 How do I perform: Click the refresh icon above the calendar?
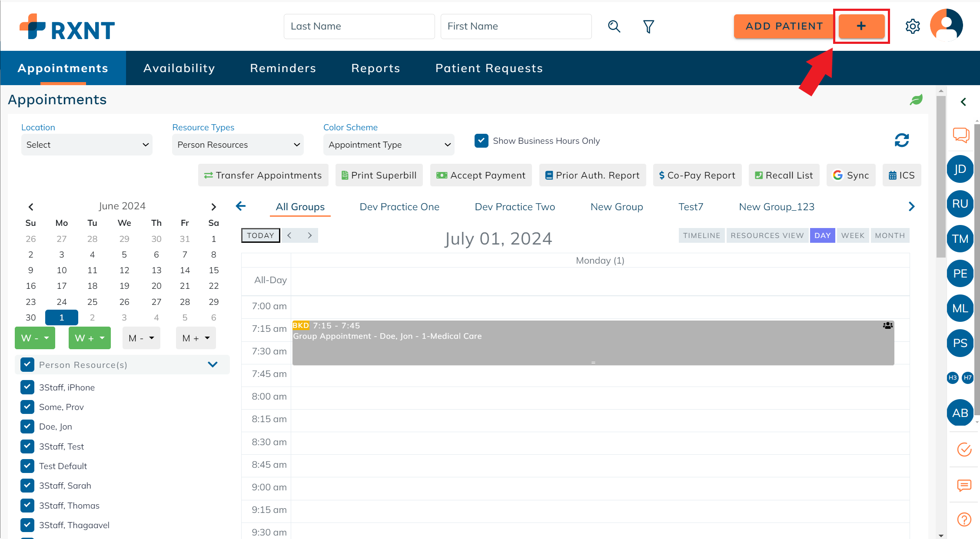pos(901,140)
